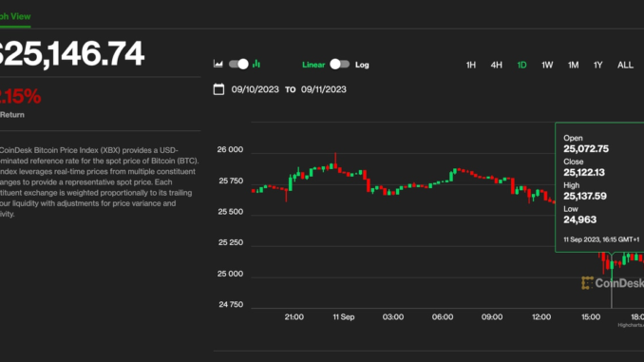This screenshot has height=362, width=644.
Task: Show the ALL time range
Action: coord(625,65)
